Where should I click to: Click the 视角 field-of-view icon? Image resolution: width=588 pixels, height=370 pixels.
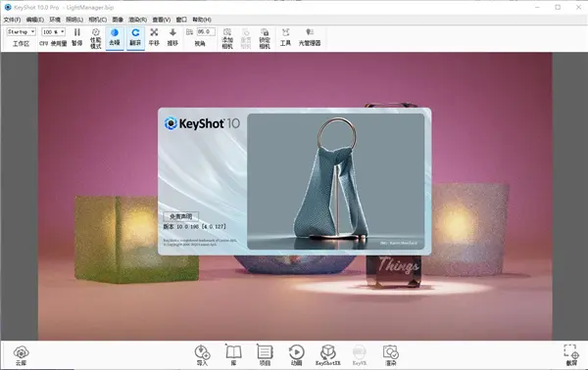[x=190, y=32]
